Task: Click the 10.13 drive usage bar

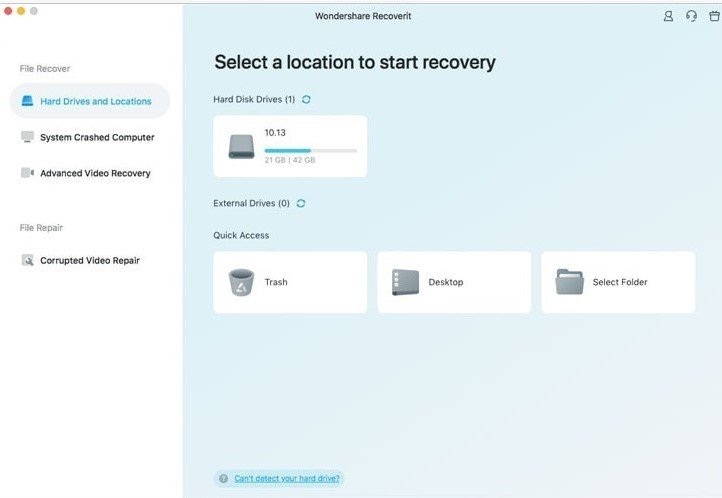Action: coord(311,151)
